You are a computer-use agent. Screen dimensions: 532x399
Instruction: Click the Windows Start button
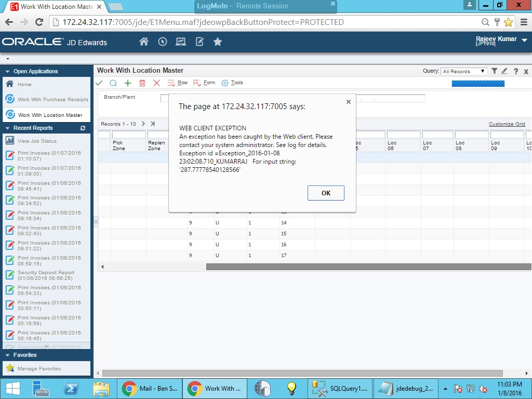pos(13,389)
